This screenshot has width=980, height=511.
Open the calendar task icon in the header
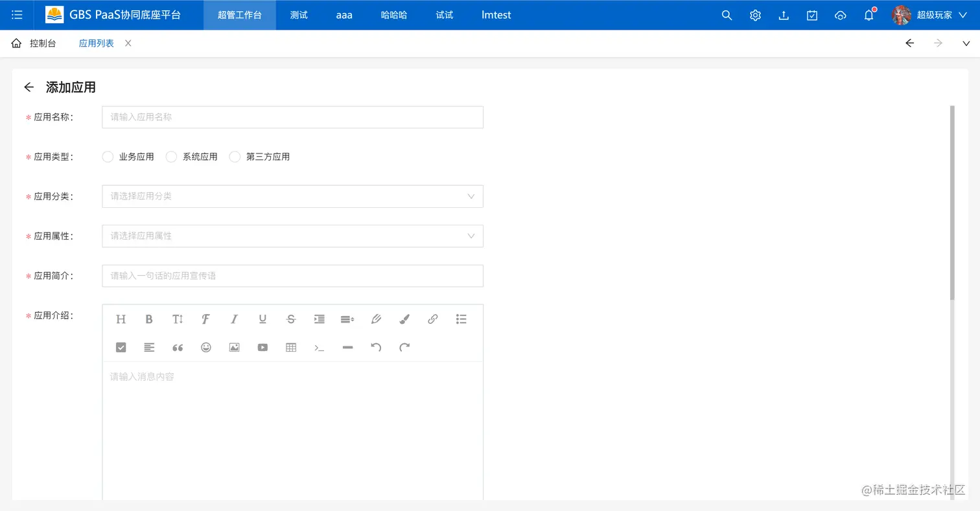tap(812, 16)
